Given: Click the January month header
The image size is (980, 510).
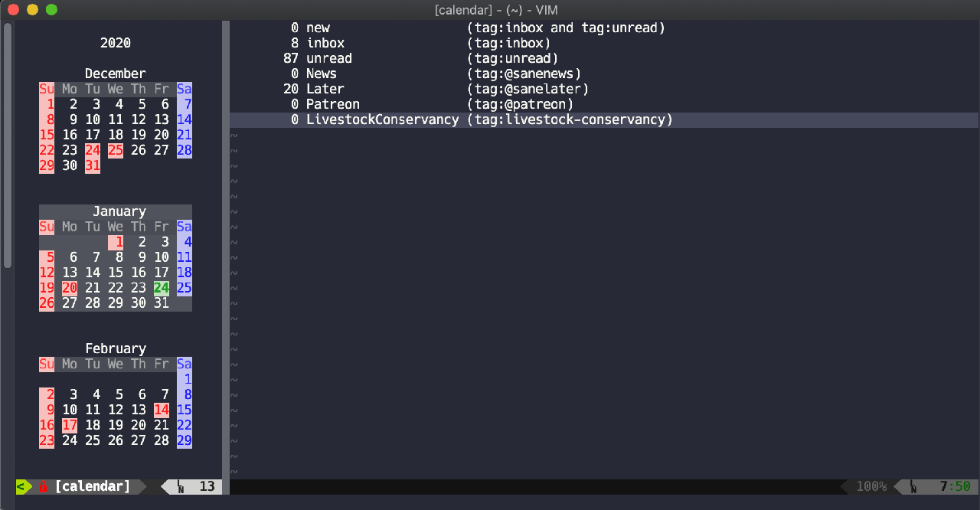Looking at the screenshot, I should point(119,211).
